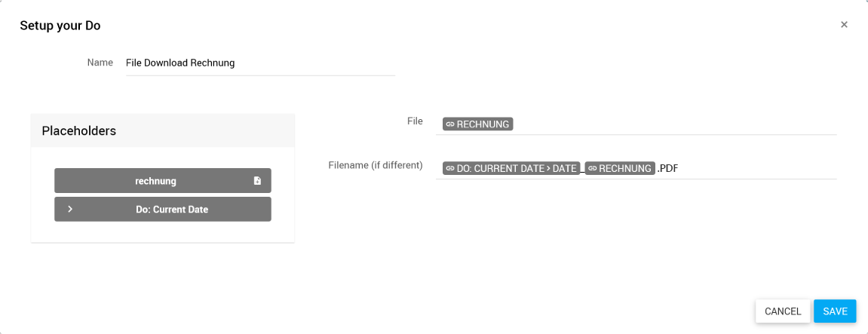Click the RECHNUNG chip text in File field

pos(483,124)
